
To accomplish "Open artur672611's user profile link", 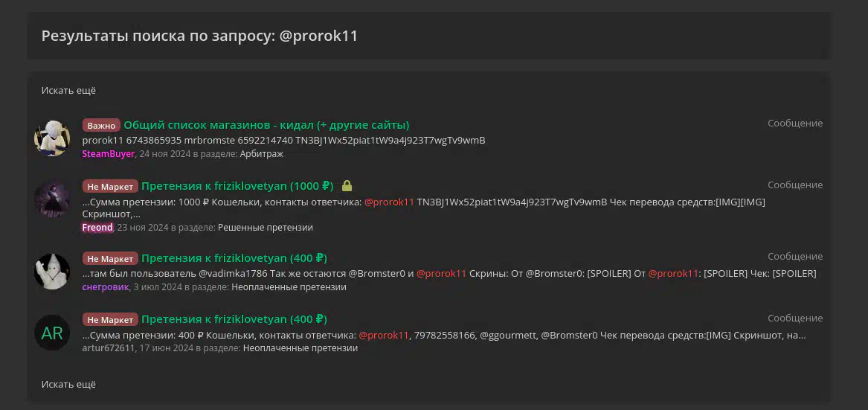I will pyautogui.click(x=109, y=348).
